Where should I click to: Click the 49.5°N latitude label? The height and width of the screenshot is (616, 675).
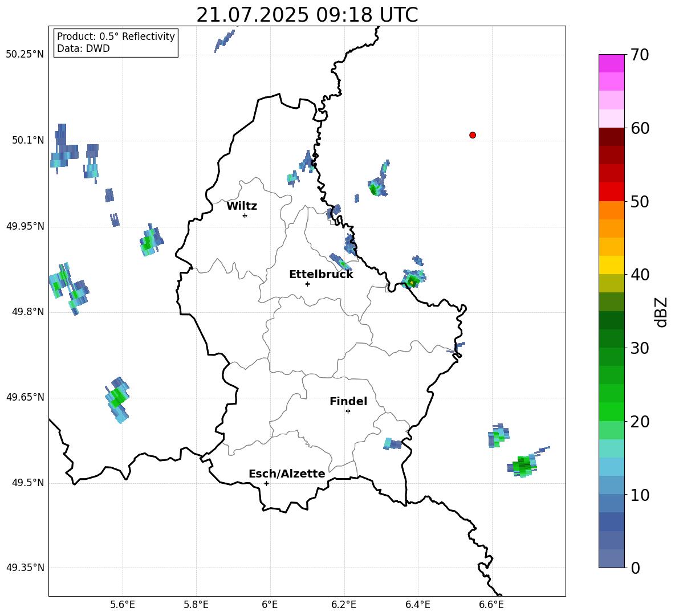point(27,483)
